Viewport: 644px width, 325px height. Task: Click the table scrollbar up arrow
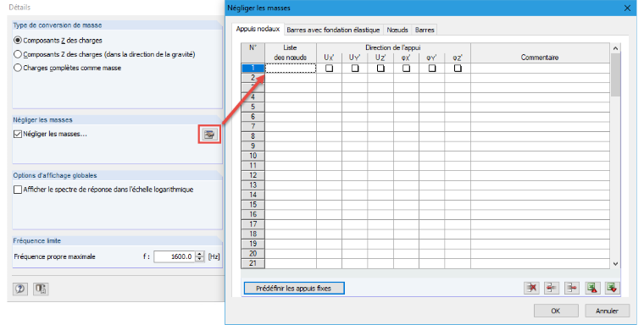[615, 48]
